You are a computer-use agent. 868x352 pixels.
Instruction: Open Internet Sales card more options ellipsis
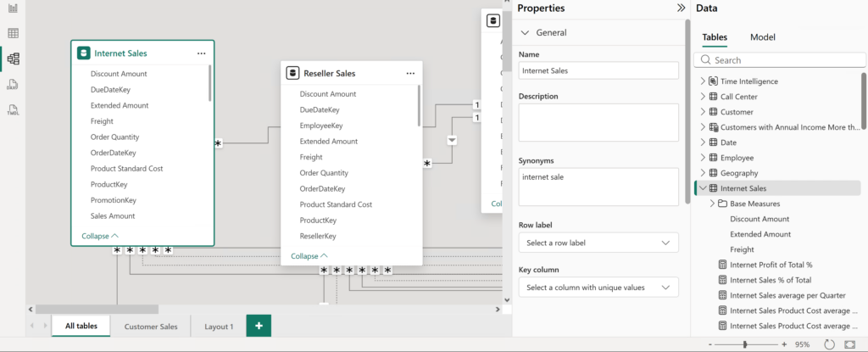point(201,53)
